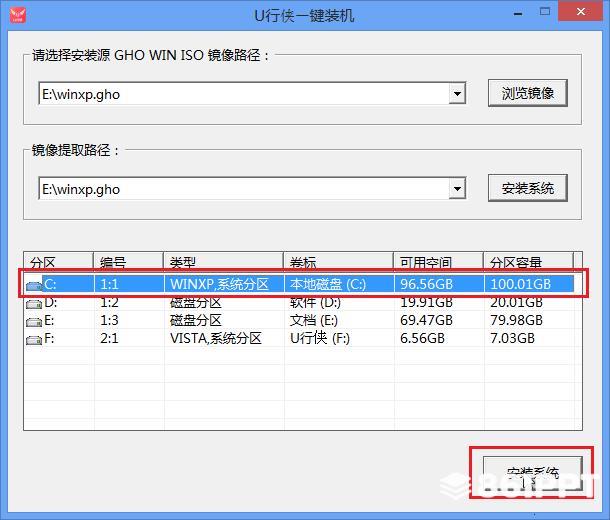Click the 7.03GB capacity value
610x520 pixels.
click(x=512, y=338)
